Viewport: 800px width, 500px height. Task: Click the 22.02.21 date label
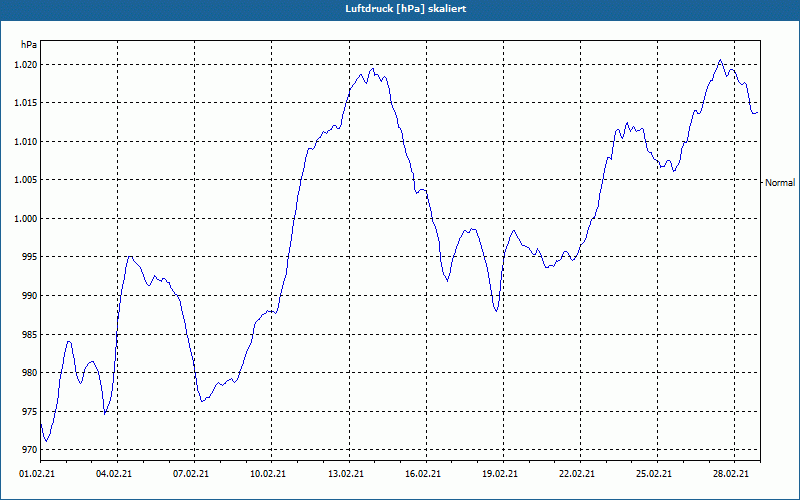577,474
